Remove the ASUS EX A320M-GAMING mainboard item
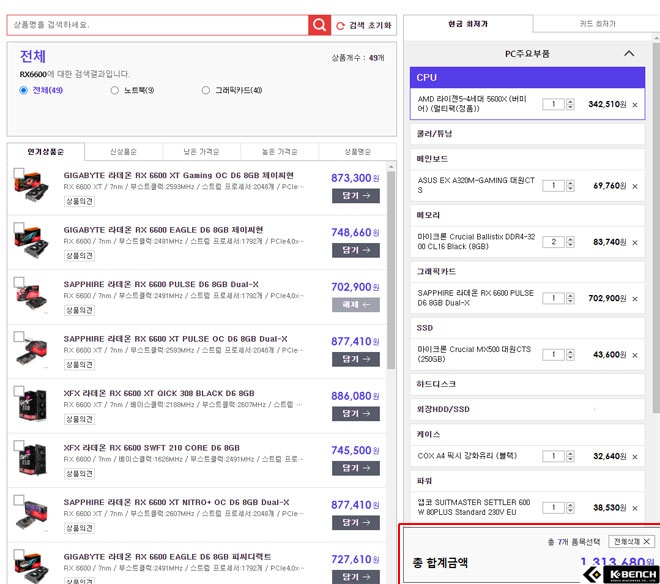The height and width of the screenshot is (584, 660). 635,186
